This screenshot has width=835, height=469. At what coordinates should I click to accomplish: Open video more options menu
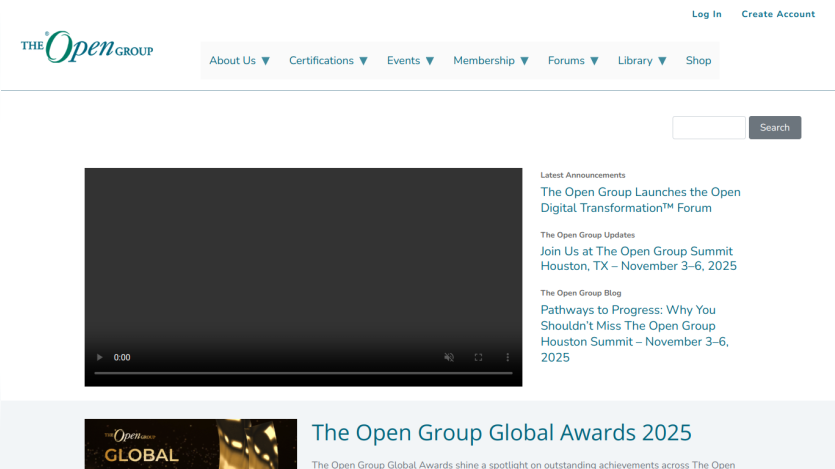coord(507,357)
